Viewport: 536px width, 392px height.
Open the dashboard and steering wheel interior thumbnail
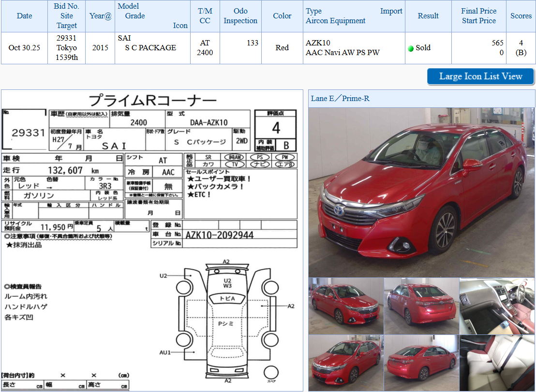coord(497,306)
